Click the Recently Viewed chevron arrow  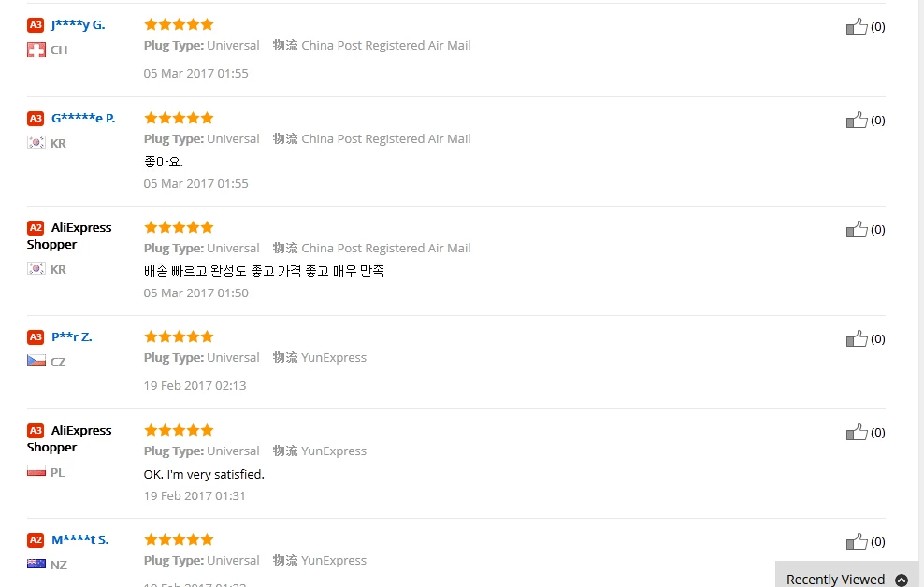(902, 580)
